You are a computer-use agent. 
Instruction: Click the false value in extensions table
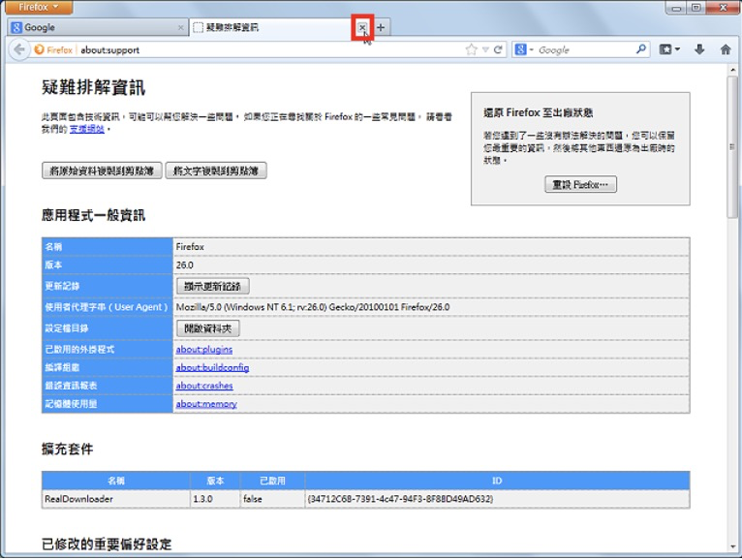pyautogui.click(x=252, y=499)
